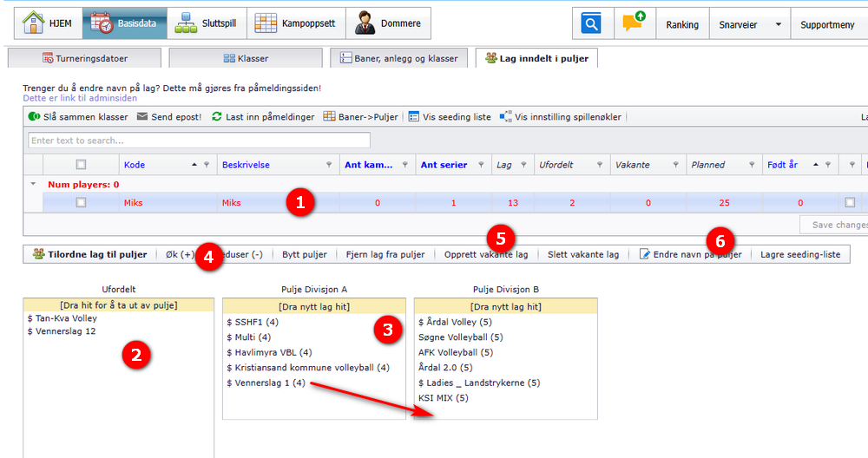Open filter icon on Ufordelt column
Viewport: 868px width, 458px height.
tap(600, 165)
